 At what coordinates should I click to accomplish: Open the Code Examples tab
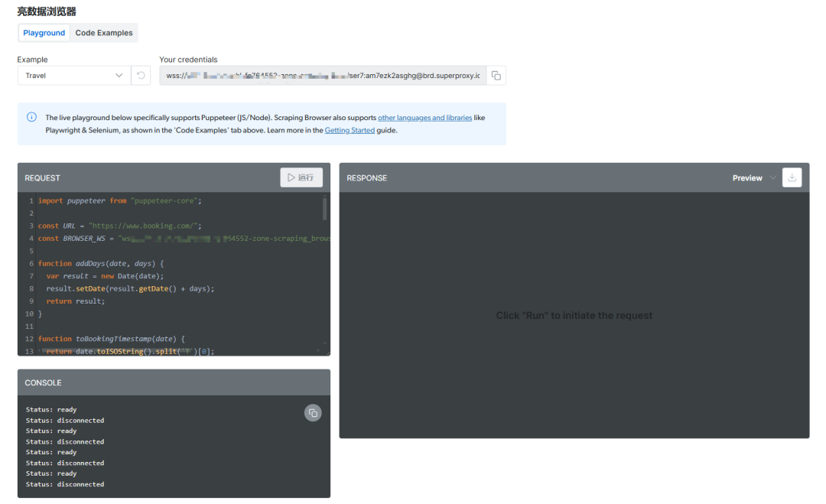pos(104,33)
